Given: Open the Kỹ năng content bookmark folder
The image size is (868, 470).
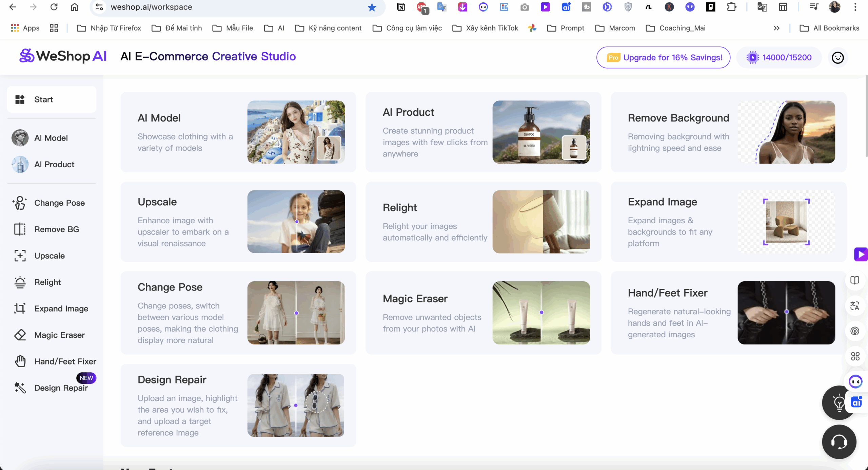Looking at the screenshot, I should pyautogui.click(x=328, y=28).
